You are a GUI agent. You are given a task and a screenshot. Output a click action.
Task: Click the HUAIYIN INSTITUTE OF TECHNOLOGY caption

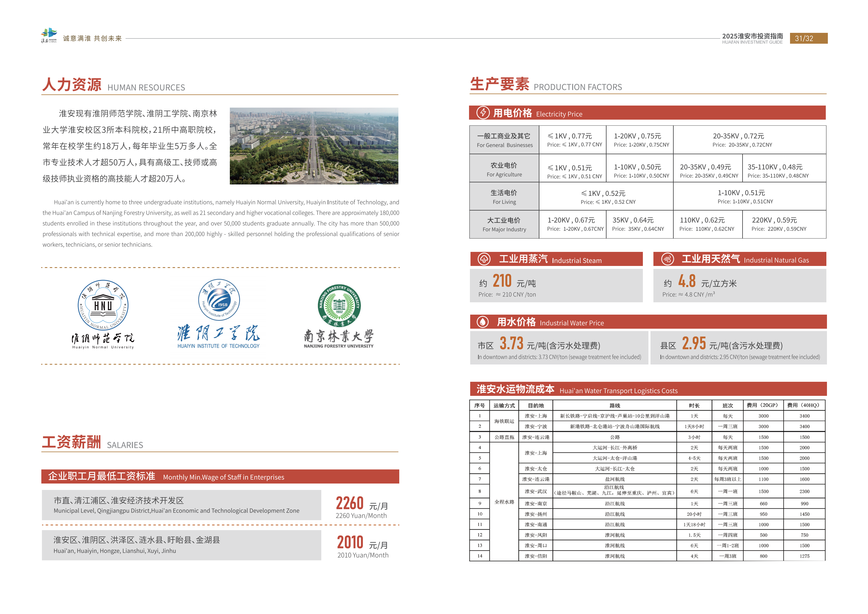pyautogui.click(x=218, y=346)
